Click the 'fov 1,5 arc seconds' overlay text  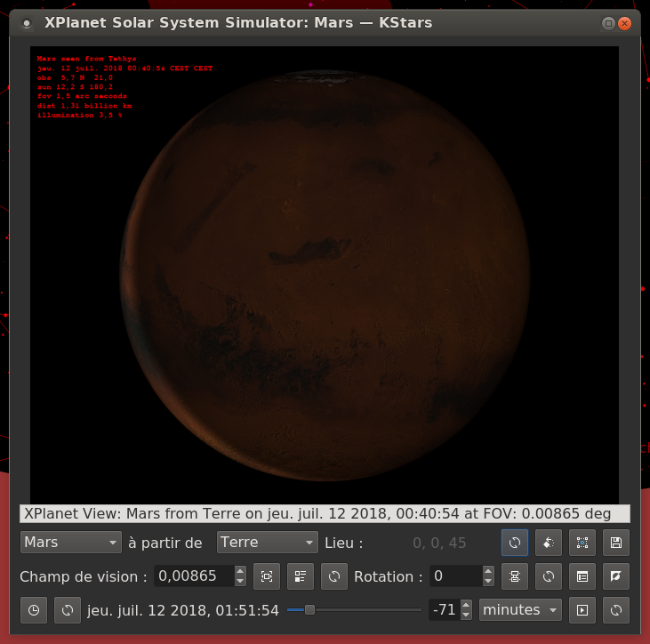click(x=82, y=96)
